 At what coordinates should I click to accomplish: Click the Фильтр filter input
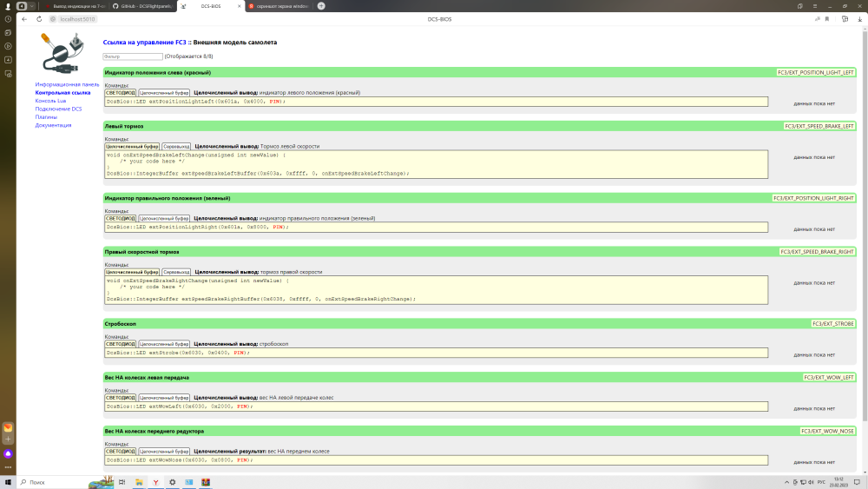(x=133, y=56)
